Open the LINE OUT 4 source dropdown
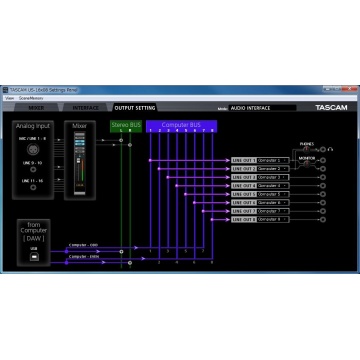 [273, 186]
